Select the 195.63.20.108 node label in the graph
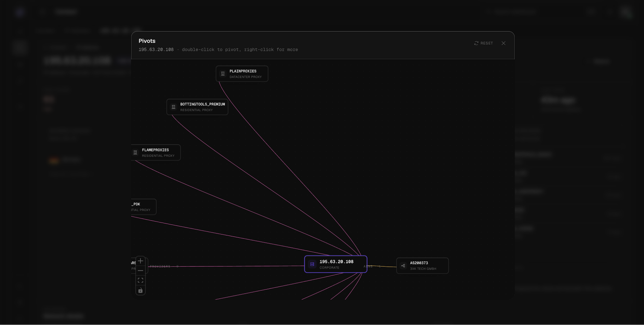This screenshot has height=325, width=644. [336, 262]
